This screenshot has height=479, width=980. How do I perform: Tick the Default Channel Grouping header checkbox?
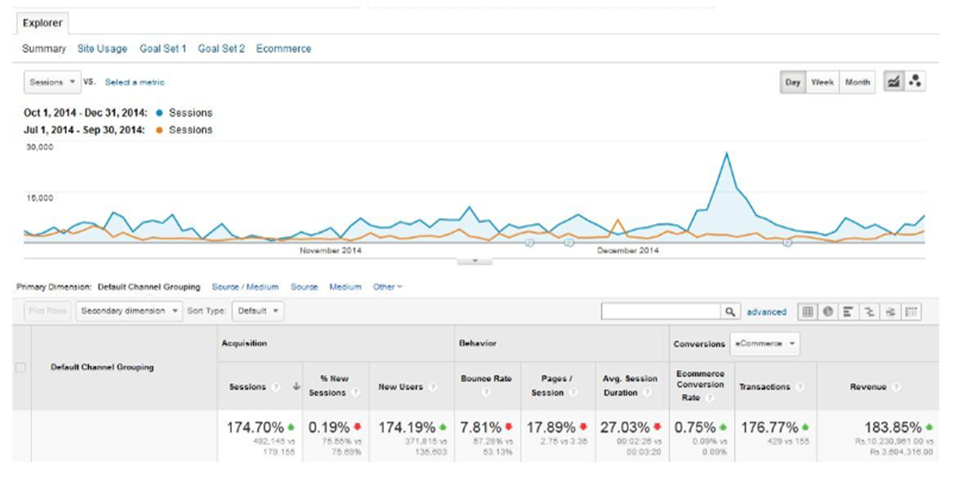[x=21, y=368]
